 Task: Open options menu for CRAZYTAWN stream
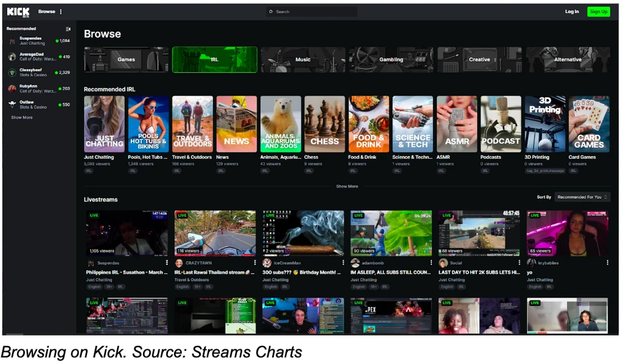coord(254,263)
